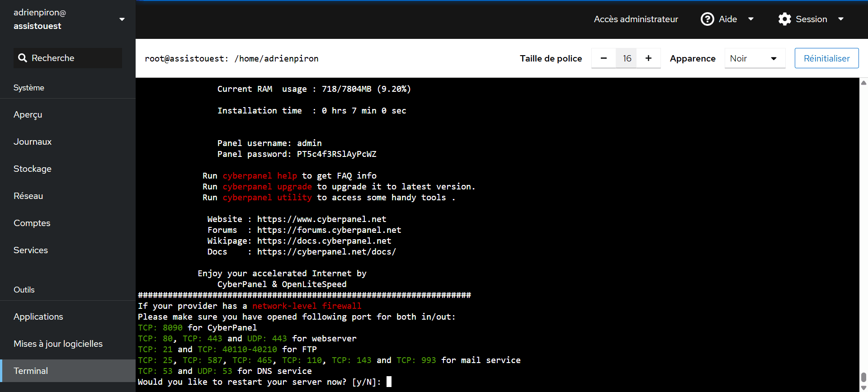The image size is (868, 392).
Task: Open Applications in the sidebar
Action: click(x=68, y=317)
